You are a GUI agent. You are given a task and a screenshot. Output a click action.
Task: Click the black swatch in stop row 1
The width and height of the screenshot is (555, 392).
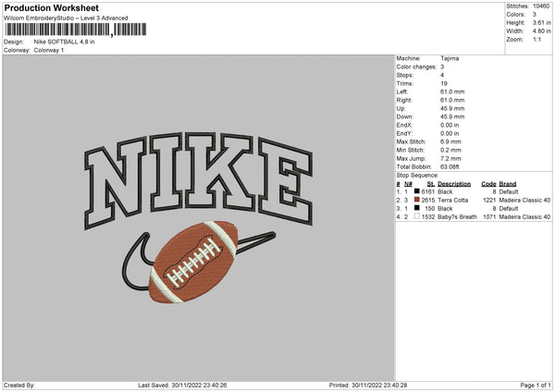coord(416,191)
